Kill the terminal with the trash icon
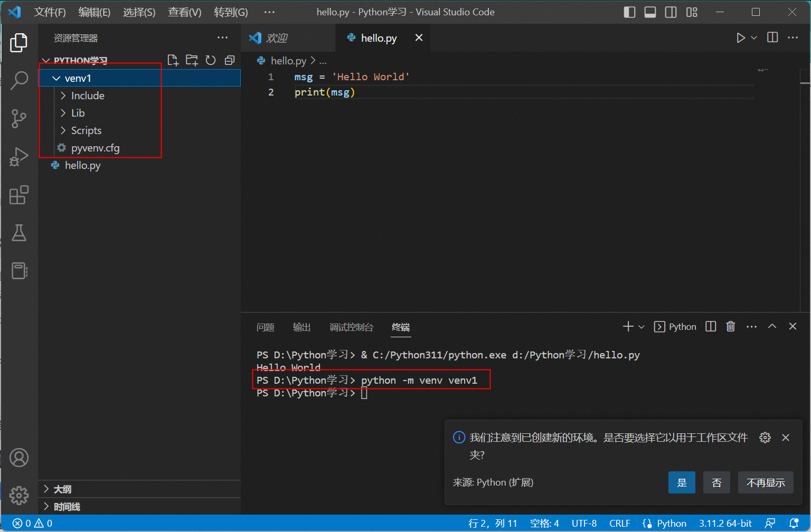Viewport: 811px width, 532px height. click(731, 327)
